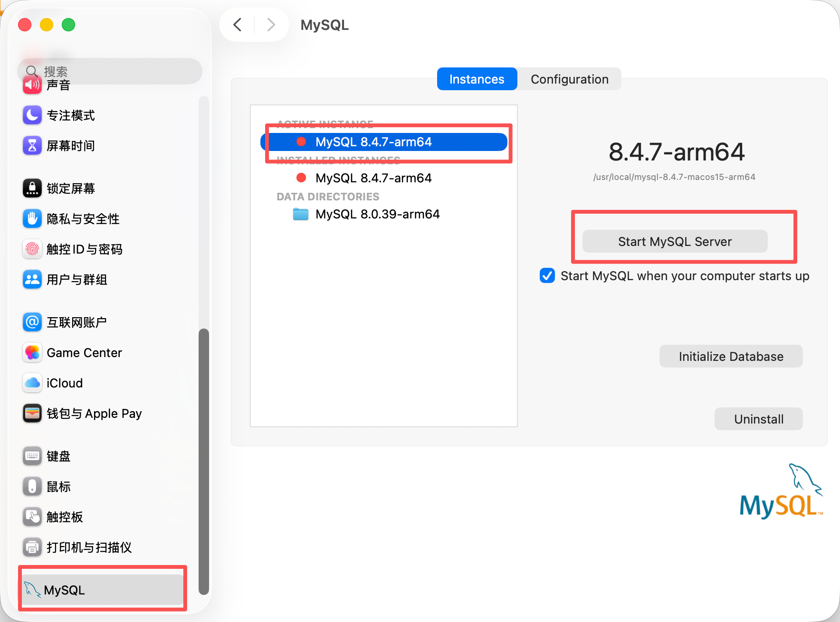Click the Initialize Database button
Screen dimensions: 840x622
click(731, 357)
